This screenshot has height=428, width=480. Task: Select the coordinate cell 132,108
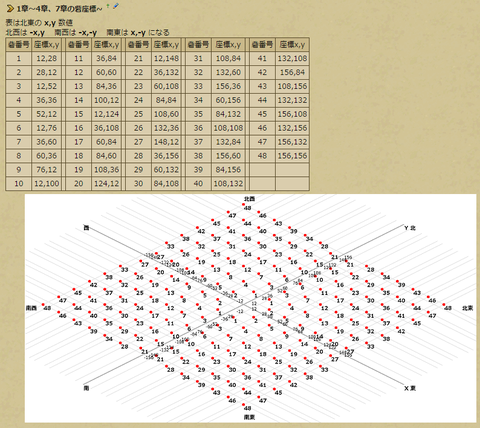point(292,58)
